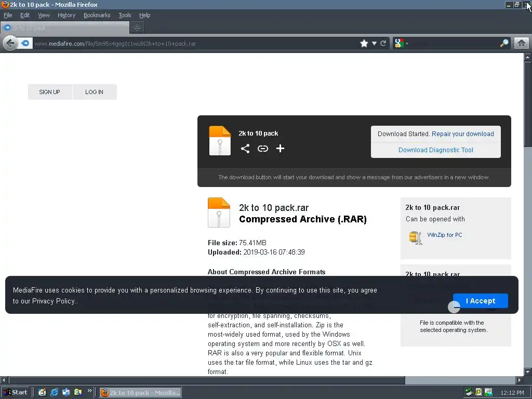Click the 'Uploaded: 2019-03-16 07:48:39' text

[x=256, y=252]
